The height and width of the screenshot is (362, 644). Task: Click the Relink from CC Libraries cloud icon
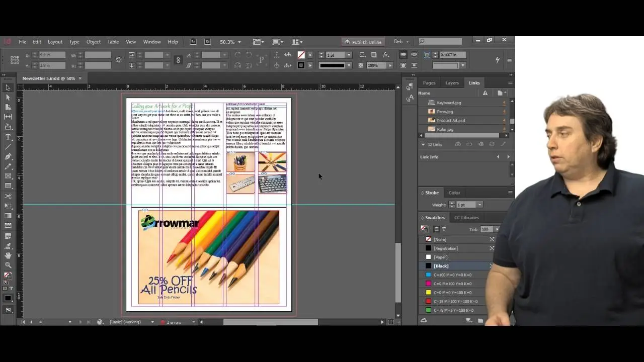pyautogui.click(x=457, y=144)
